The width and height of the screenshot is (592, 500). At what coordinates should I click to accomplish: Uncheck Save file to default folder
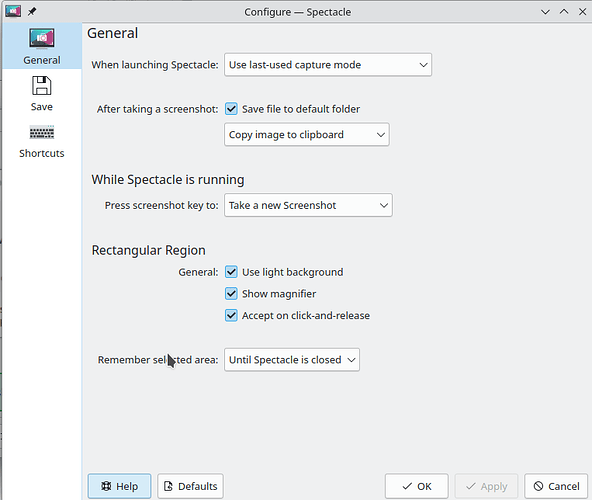[231, 109]
